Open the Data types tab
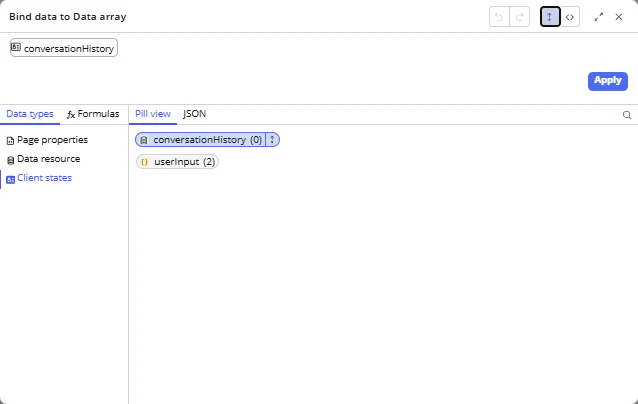 [30, 114]
